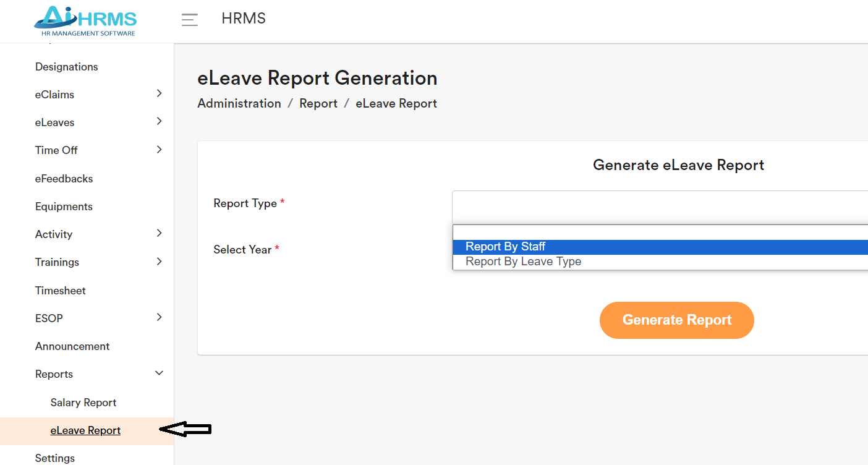868x465 pixels.
Task: Open the Settings menu item
Action: coord(54,458)
